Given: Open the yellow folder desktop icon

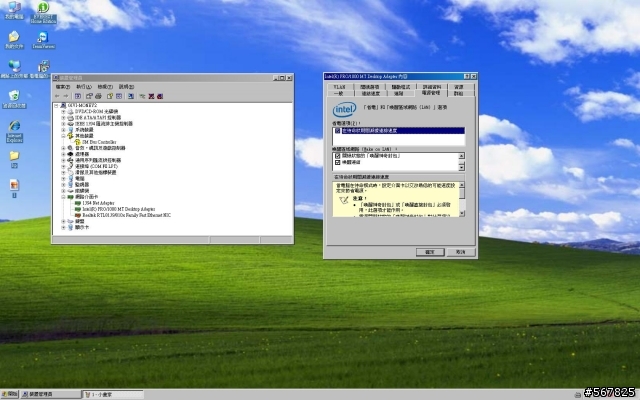Looking at the screenshot, I should coord(14,159).
